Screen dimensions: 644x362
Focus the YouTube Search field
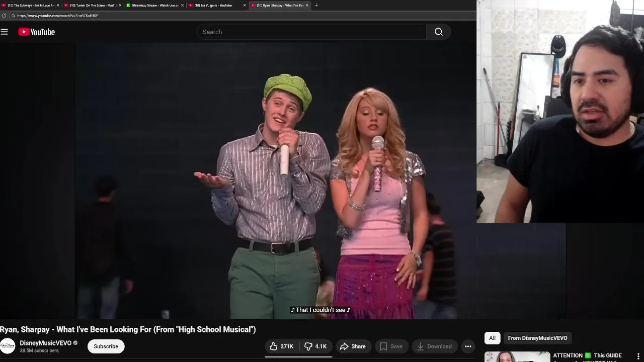[x=311, y=32]
